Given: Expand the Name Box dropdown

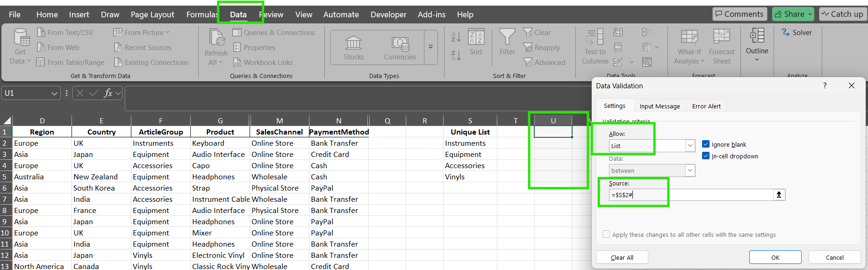Looking at the screenshot, I should coord(54,93).
